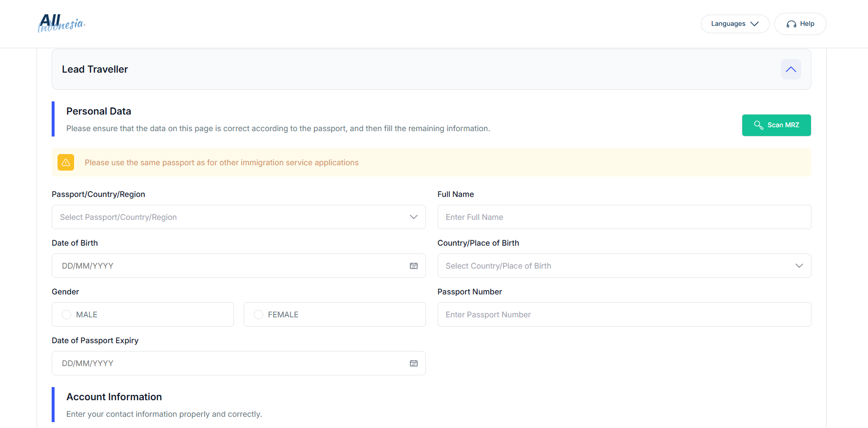
Task: Click the Full Name input field
Action: pyautogui.click(x=624, y=217)
